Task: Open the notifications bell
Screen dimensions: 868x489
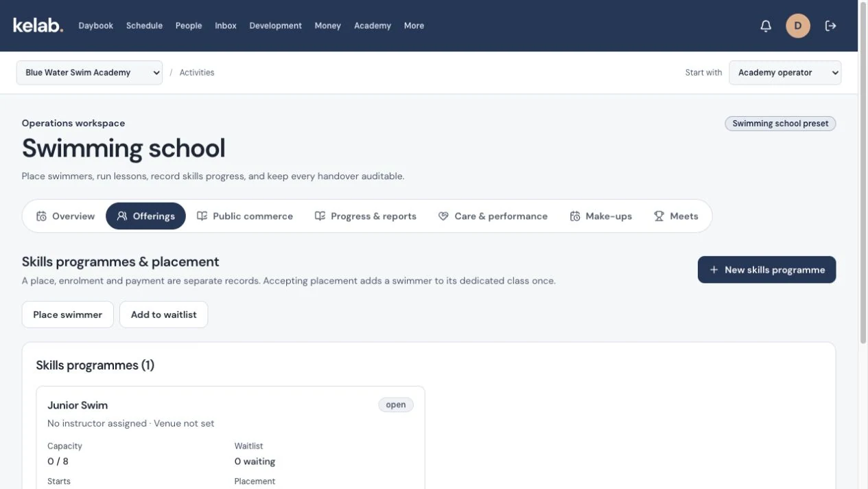Action: pyautogui.click(x=766, y=26)
